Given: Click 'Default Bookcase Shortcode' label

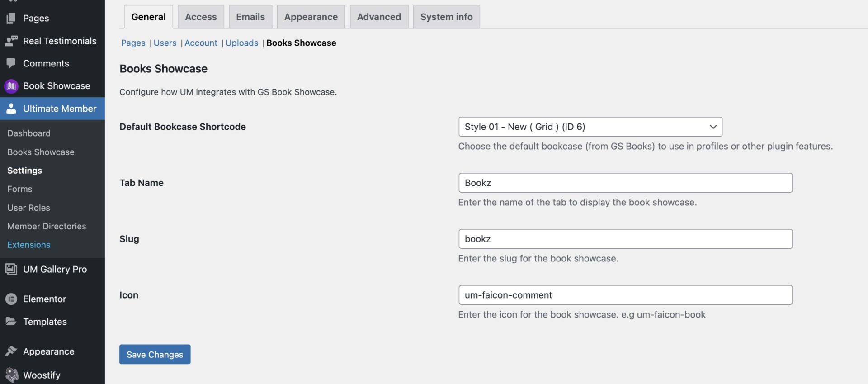Looking at the screenshot, I should click(183, 127).
